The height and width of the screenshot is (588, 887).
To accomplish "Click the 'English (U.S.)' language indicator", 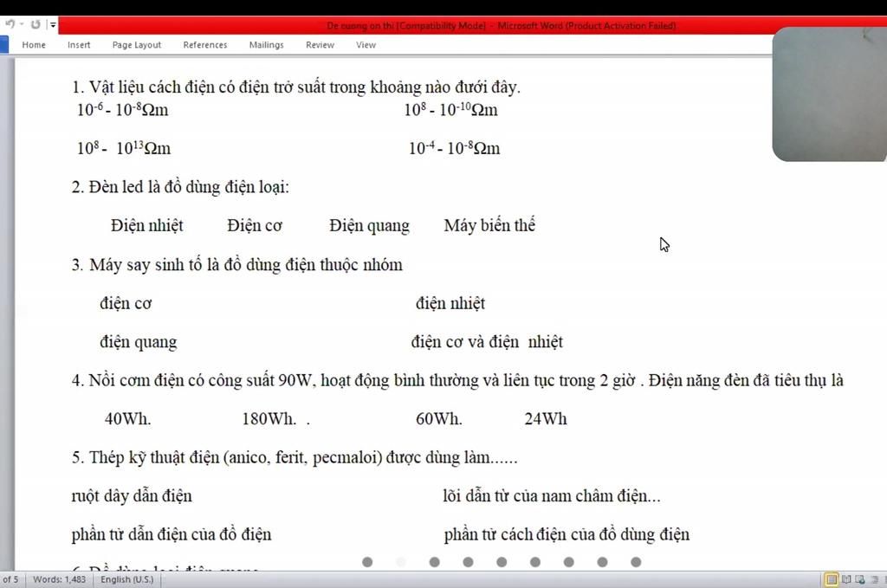I will (x=126, y=579).
